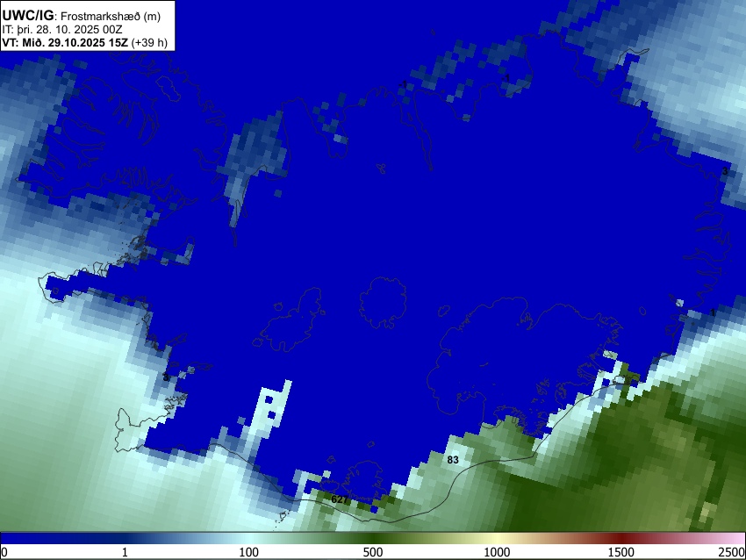This screenshot has width=746, height=560.
Task: Click the map value label '83'
Action: (x=453, y=460)
